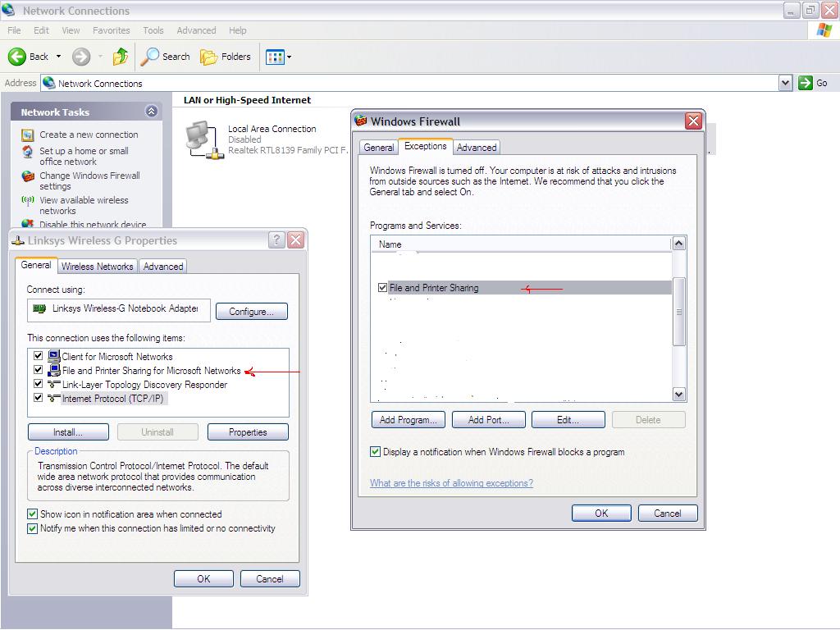Screen dimensions: 840x630
Task: Click programs list scroll down arrow
Action: coord(678,395)
